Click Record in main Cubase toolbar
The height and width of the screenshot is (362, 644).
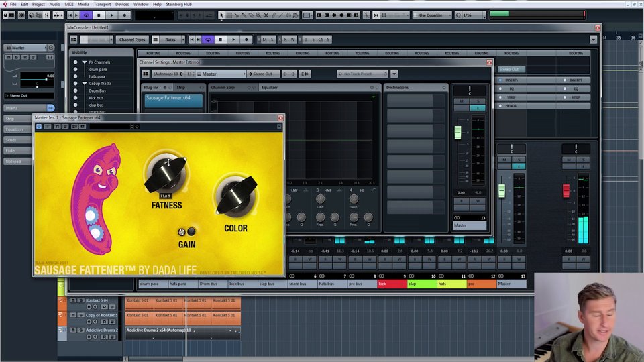[125, 15]
